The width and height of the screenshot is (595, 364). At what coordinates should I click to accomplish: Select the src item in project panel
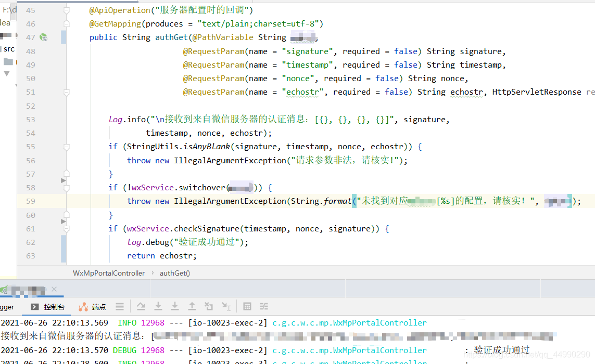click(x=9, y=49)
